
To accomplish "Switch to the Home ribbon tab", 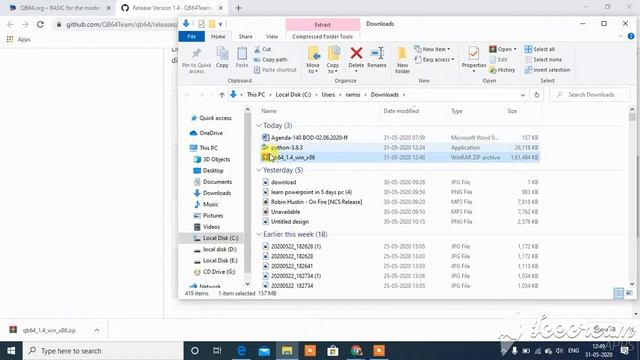I will tap(218, 36).
